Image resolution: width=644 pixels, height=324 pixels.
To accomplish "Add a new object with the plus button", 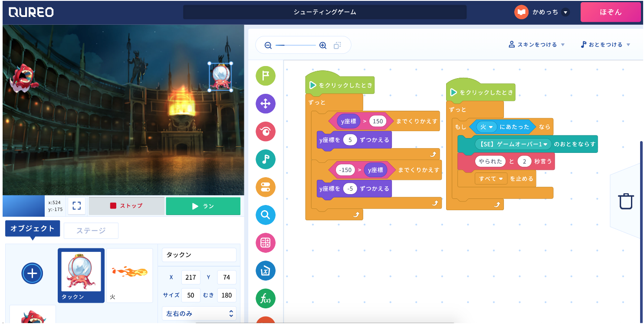I will (32, 273).
